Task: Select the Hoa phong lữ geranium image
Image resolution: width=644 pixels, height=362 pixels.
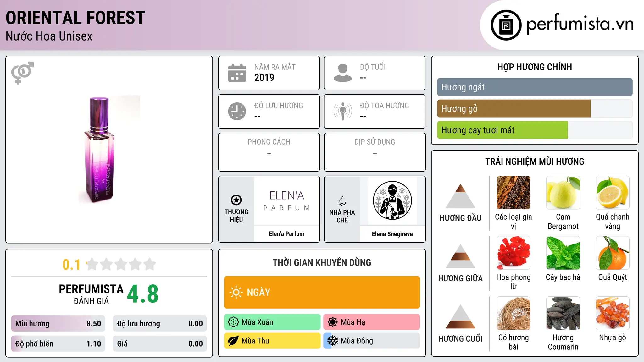Action: (514, 253)
